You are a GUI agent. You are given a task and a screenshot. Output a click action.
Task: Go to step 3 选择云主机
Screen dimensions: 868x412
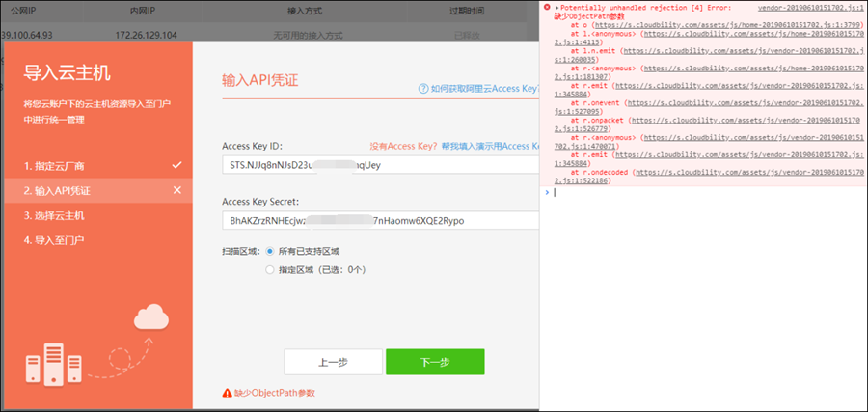55,215
